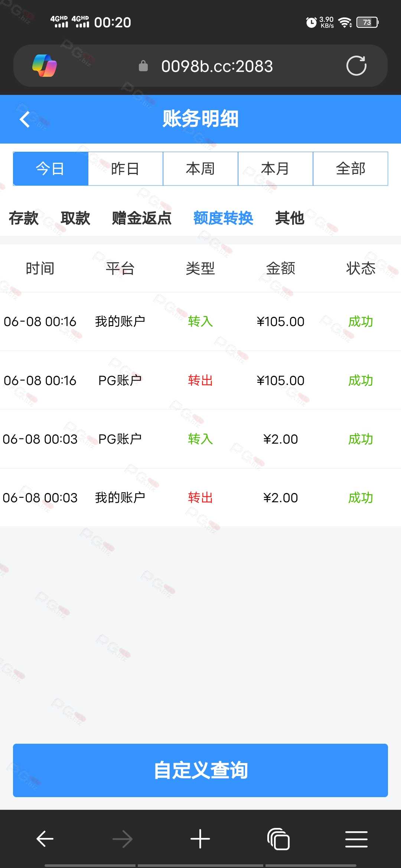
Task: Tap the browser forward arrow at bottom
Action: pos(123,839)
